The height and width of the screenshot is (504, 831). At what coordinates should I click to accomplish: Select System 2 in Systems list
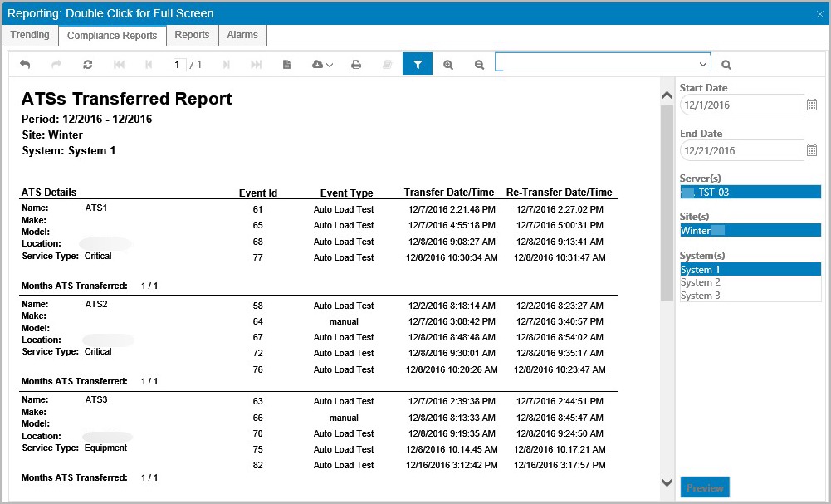(x=701, y=282)
